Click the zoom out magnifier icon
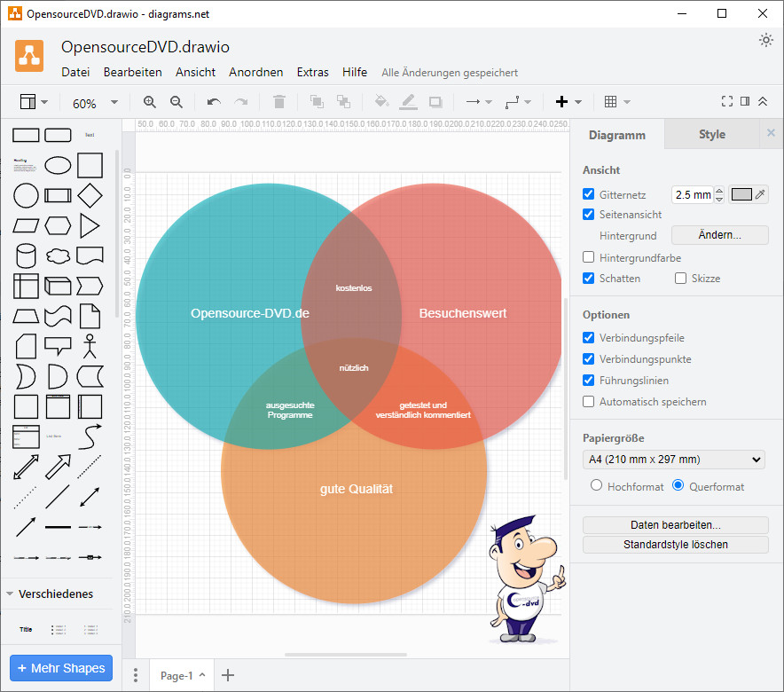The width and height of the screenshot is (784, 692). (176, 102)
